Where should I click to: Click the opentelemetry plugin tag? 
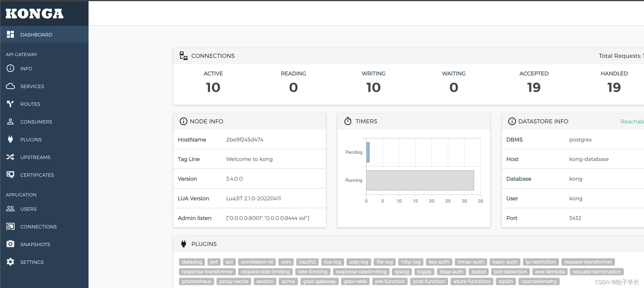(x=539, y=281)
